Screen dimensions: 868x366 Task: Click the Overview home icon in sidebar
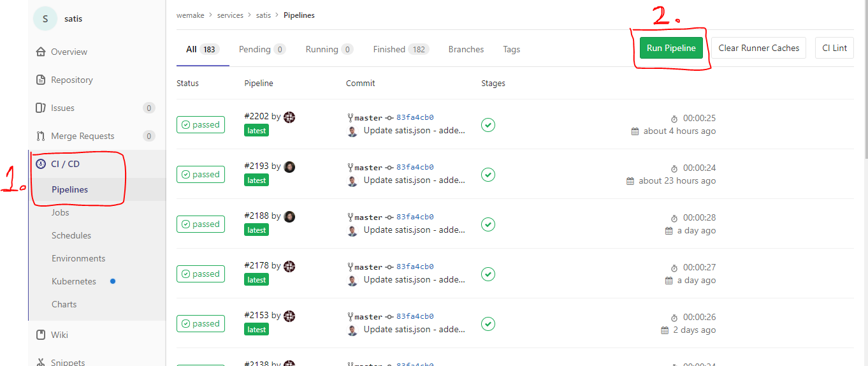[x=41, y=52]
